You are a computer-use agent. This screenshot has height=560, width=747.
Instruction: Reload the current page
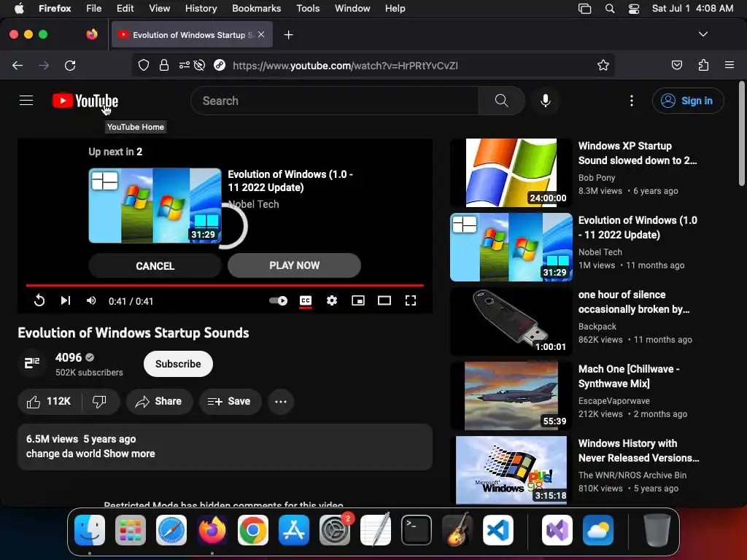tap(70, 65)
